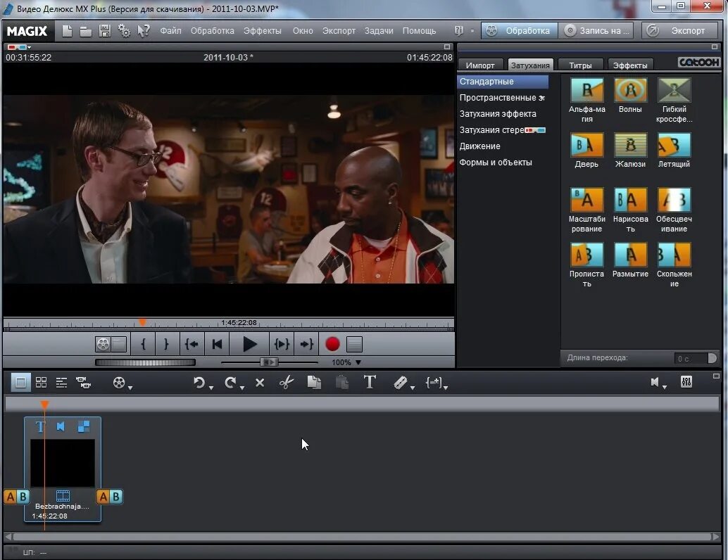Switch to storyboard mode view

(x=20, y=382)
